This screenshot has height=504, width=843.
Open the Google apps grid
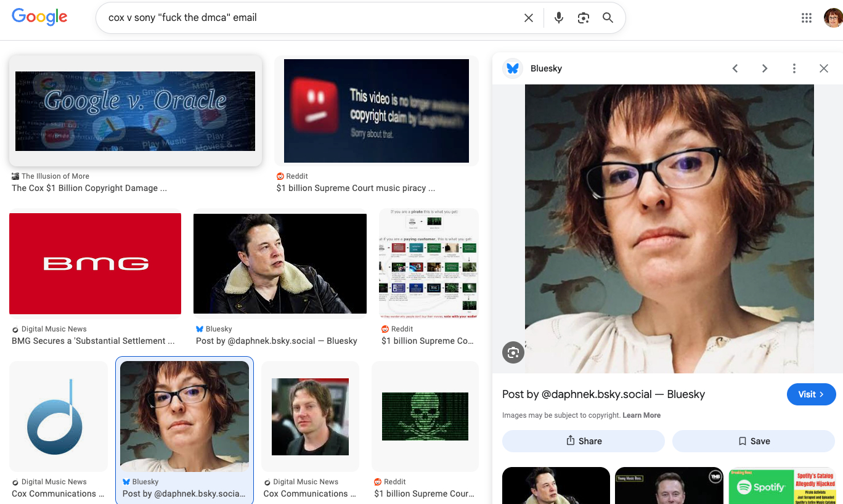806,18
